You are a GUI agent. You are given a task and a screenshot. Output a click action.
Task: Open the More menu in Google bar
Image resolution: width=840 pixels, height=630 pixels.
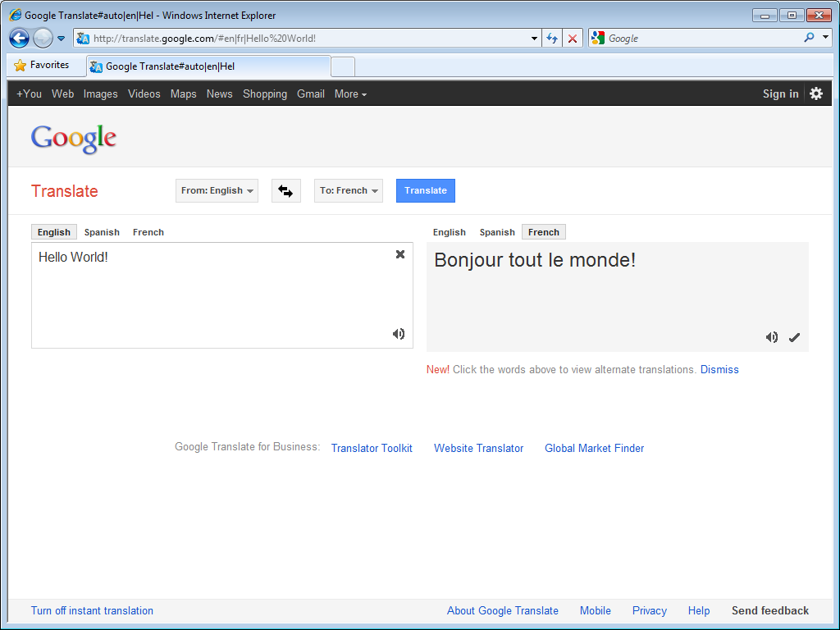pos(350,94)
